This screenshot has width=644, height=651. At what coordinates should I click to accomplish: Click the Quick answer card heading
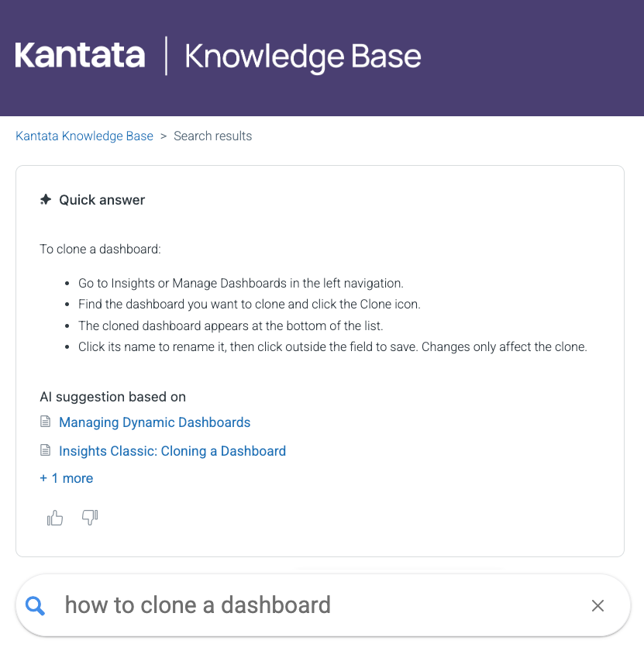click(102, 199)
